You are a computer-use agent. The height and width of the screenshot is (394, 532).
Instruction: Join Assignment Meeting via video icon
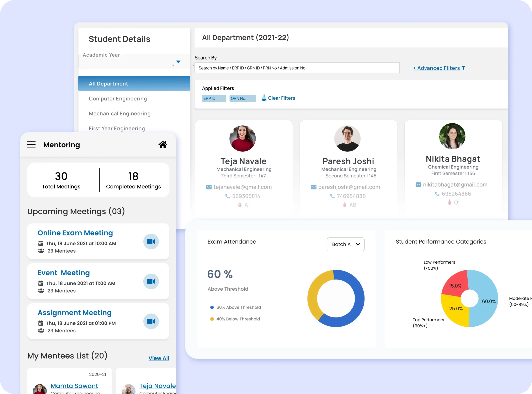point(151,321)
